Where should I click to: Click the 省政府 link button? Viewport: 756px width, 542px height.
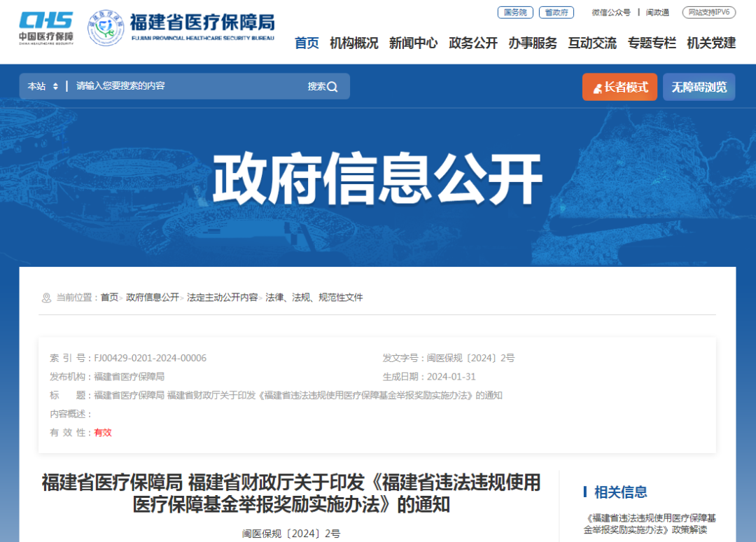point(556,13)
